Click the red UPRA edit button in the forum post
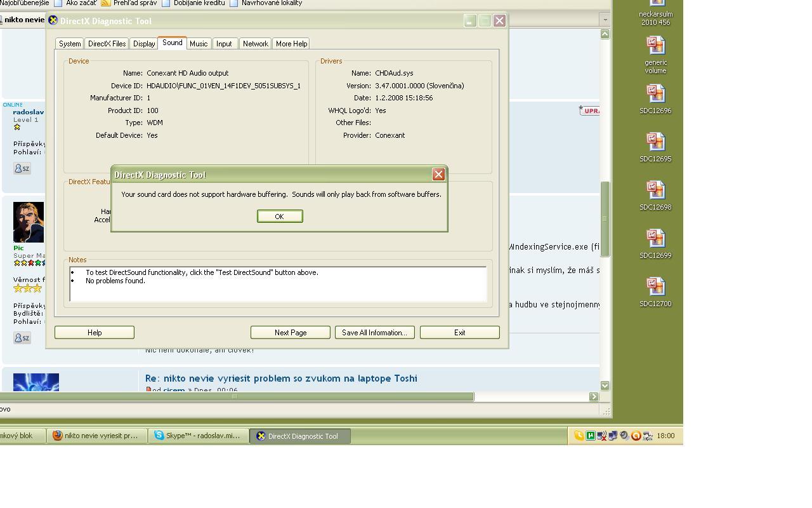The height and width of the screenshot is (508, 812). tap(589, 110)
